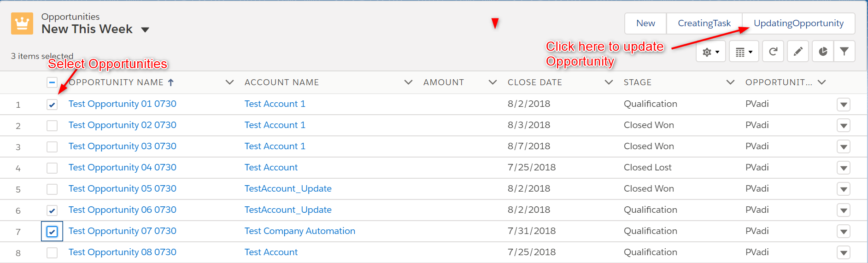Refresh the opportunities list
The image size is (868, 263).
(x=773, y=52)
